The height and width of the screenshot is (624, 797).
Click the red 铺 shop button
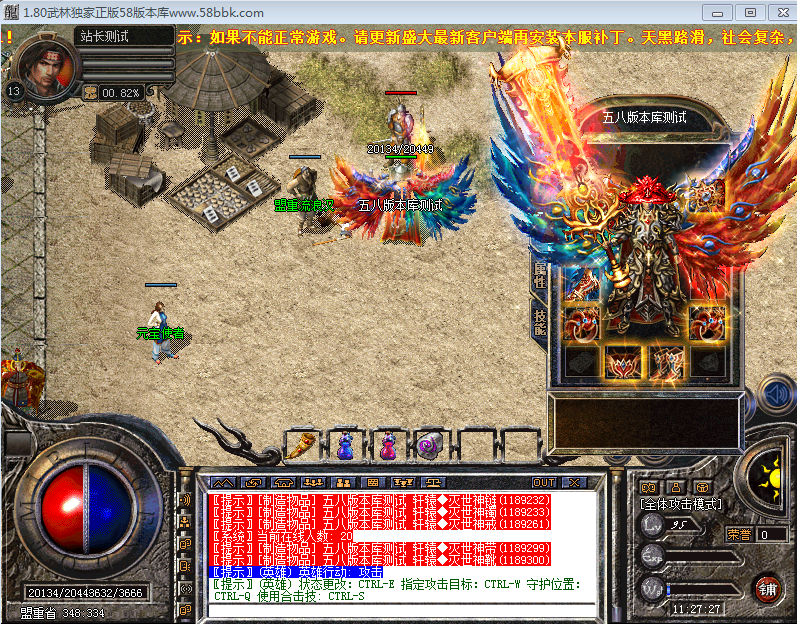coord(768,589)
